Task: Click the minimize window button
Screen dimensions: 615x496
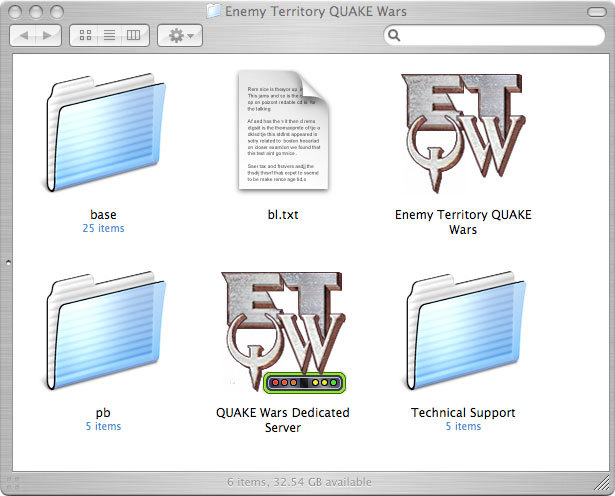Action: point(36,12)
